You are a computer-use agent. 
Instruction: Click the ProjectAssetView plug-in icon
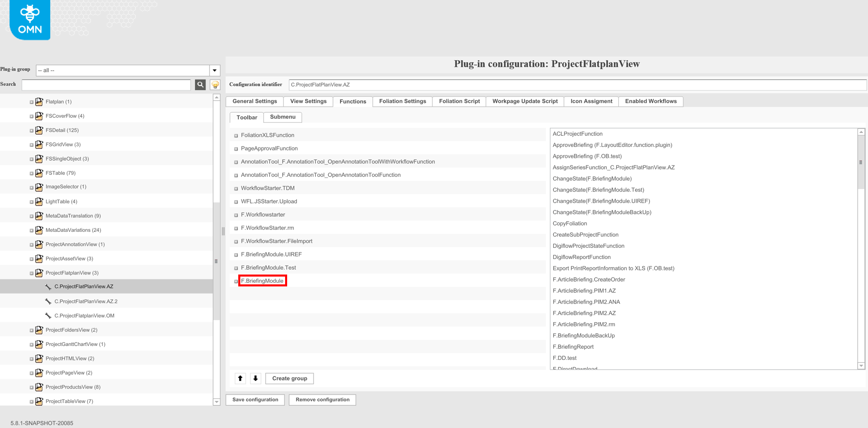tap(39, 259)
